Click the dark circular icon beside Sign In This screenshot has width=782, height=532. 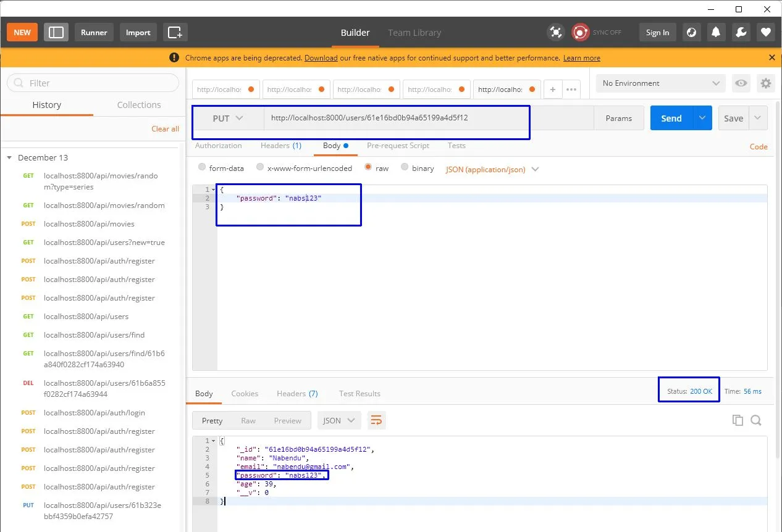[692, 32]
